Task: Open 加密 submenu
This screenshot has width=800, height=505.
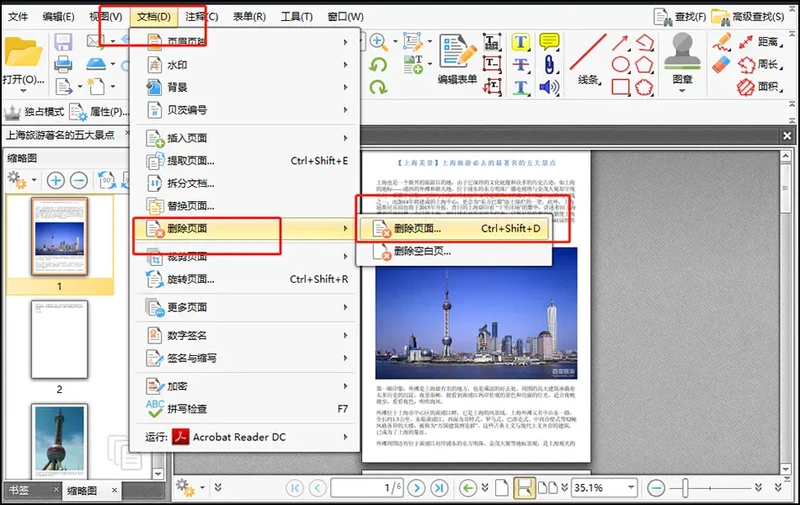Action: 247,386
